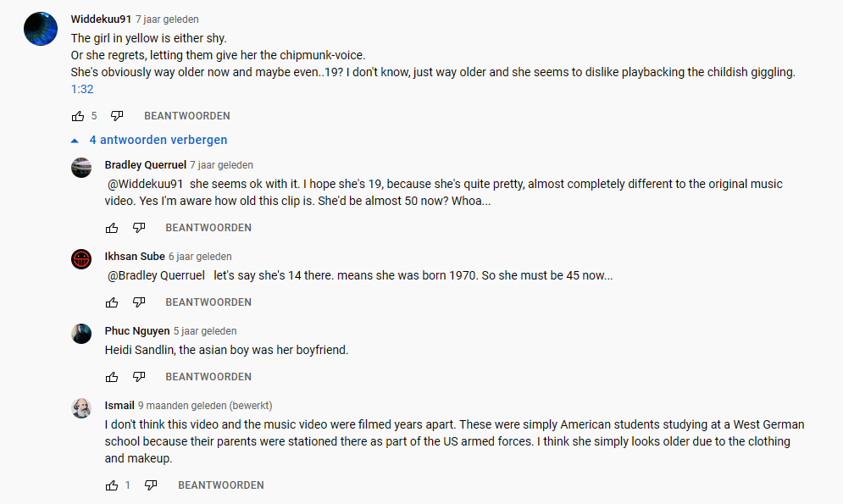Like Ismail's reply
The width and height of the screenshot is (843, 504).
pos(112,485)
